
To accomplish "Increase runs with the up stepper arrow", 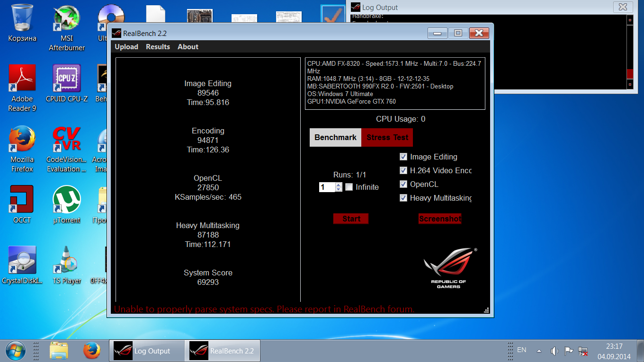I will pyautogui.click(x=338, y=185).
